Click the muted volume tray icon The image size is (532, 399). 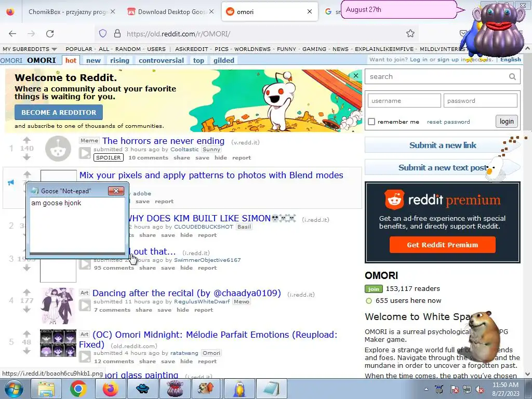coord(480,389)
